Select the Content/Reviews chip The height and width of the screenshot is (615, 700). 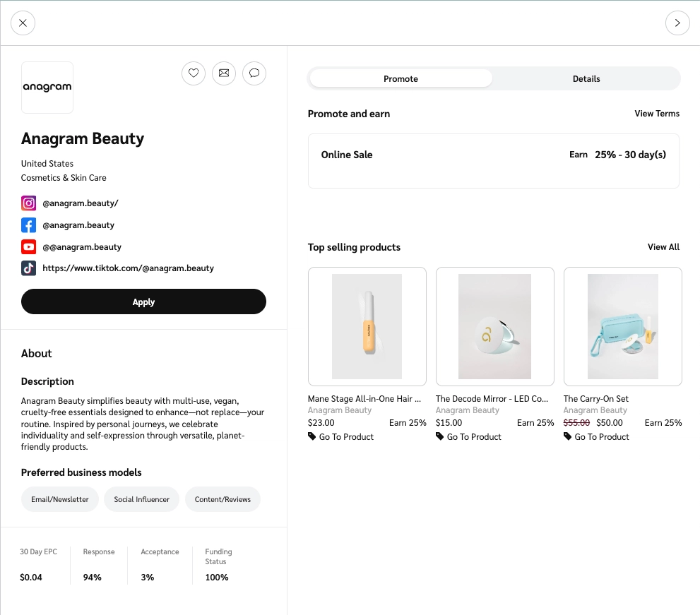tap(223, 499)
